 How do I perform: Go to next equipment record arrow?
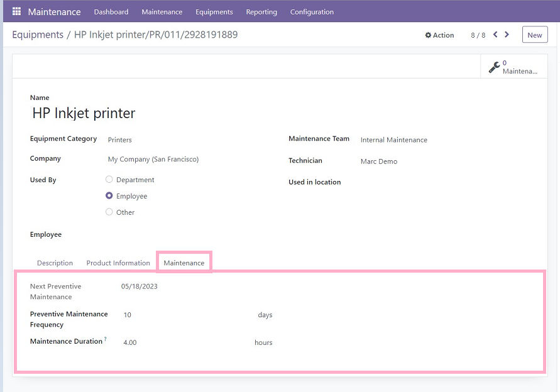tap(507, 35)
